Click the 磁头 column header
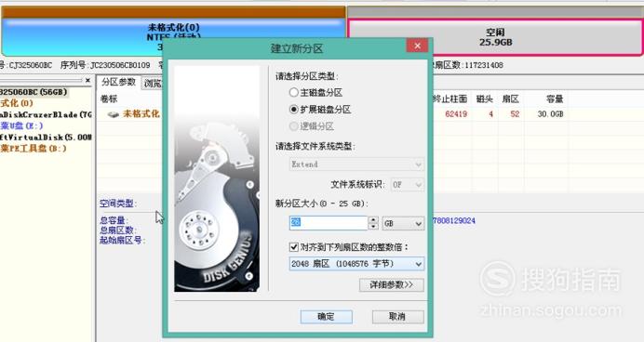The width and height of the screenshot is (644, 342). (x=484, y=99)
